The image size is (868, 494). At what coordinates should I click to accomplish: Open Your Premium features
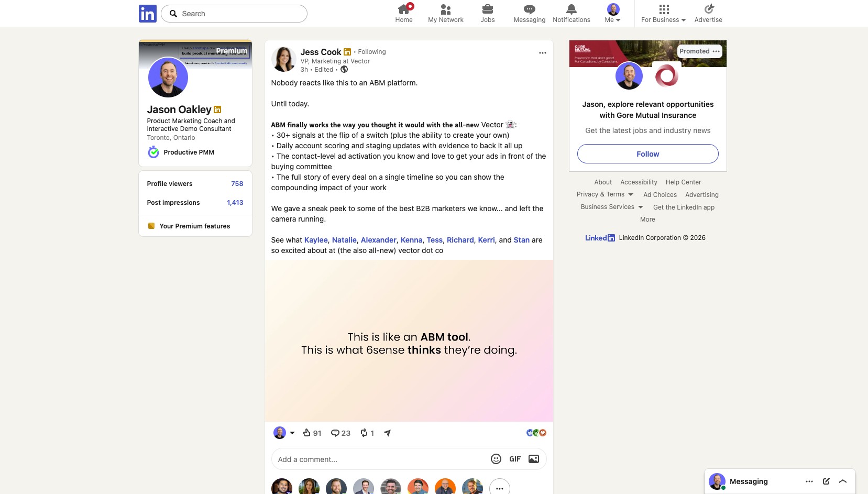pyautogui.click(x=195, y=226)
